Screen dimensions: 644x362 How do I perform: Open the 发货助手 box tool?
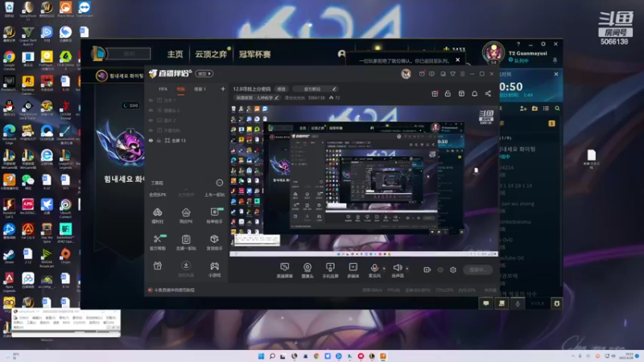pyautogui.click(x=214, y=242)
